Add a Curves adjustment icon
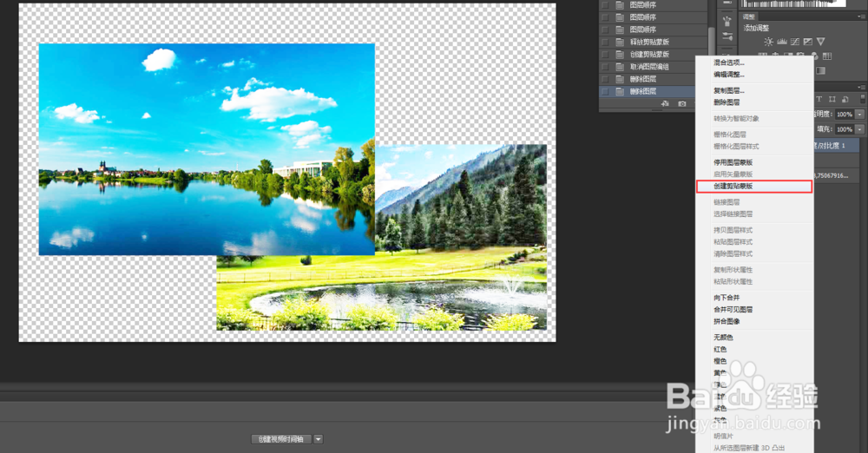This screenshot has height=453, width=868. click(x=795, y=42)
